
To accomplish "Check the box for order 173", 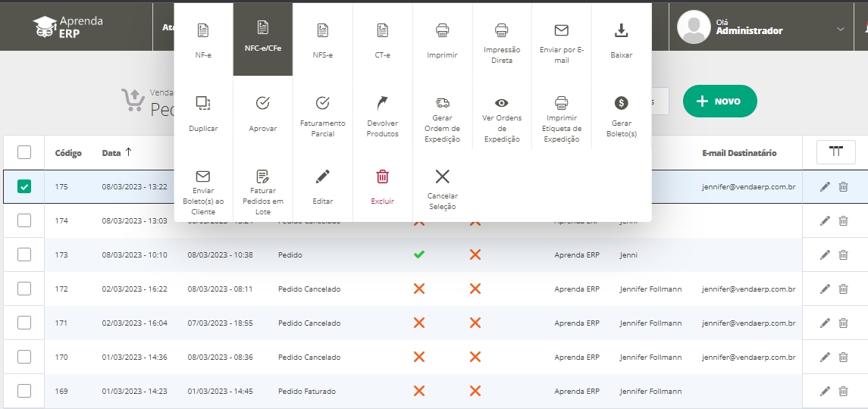I will (x=24, y=254).
